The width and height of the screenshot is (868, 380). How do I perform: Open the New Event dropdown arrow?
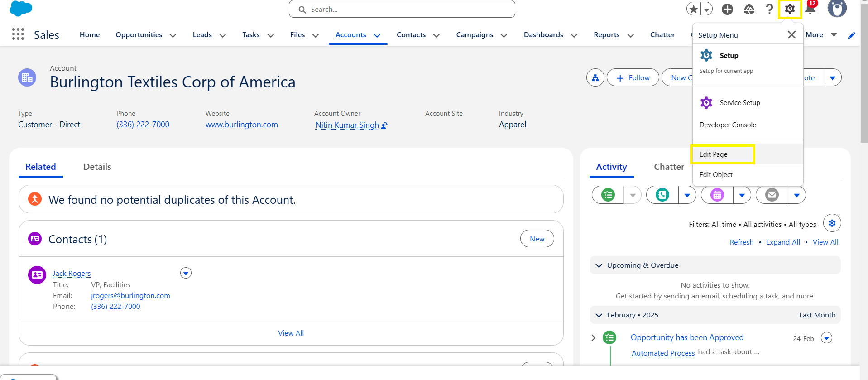(742, 195)
